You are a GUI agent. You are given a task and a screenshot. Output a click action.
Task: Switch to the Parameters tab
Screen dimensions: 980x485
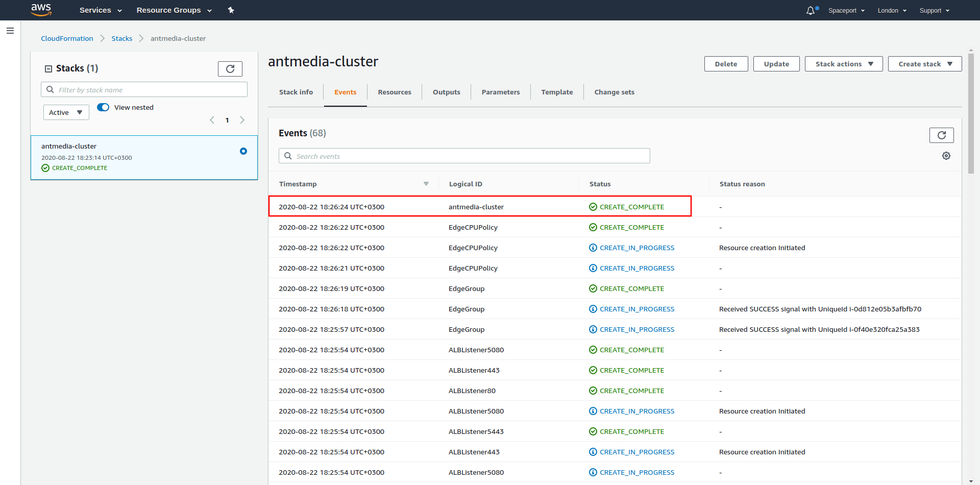[501, 92]
